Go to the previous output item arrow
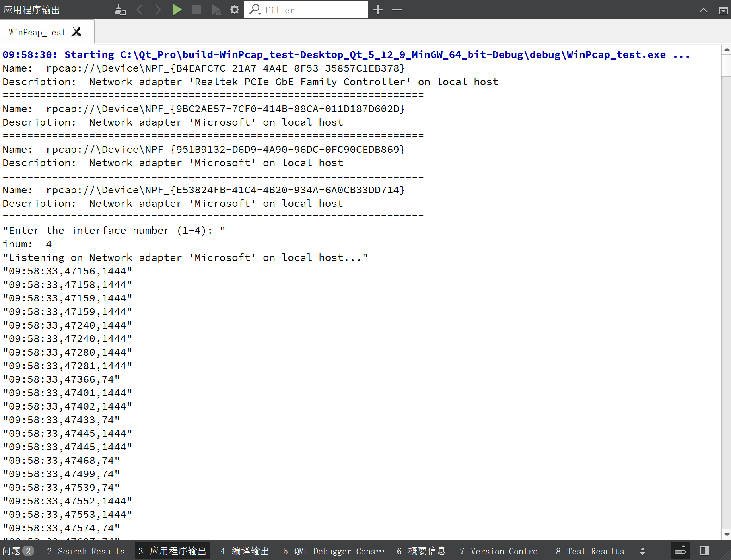This screenshot has height=560, width=731. point(140,10)
